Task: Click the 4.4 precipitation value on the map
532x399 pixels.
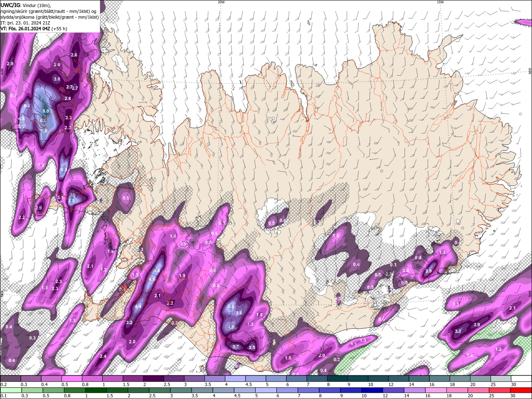Action: 138,306
